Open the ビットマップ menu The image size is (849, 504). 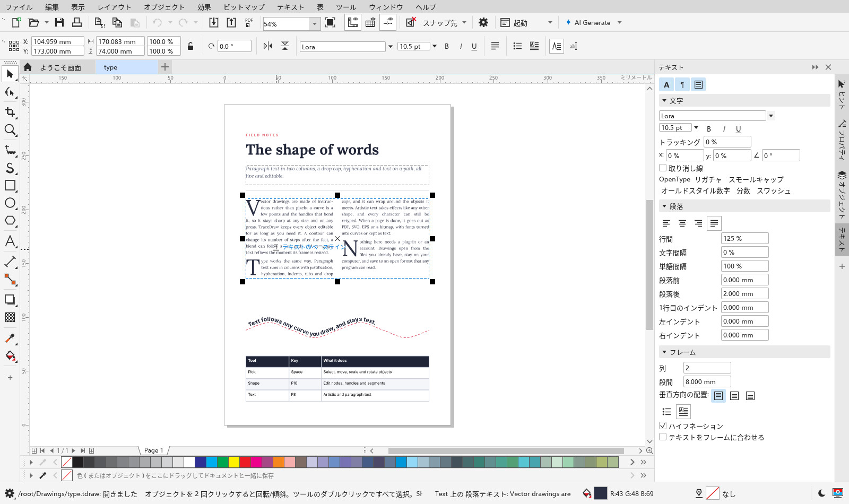pyautogui.click(x=244, y=7)
